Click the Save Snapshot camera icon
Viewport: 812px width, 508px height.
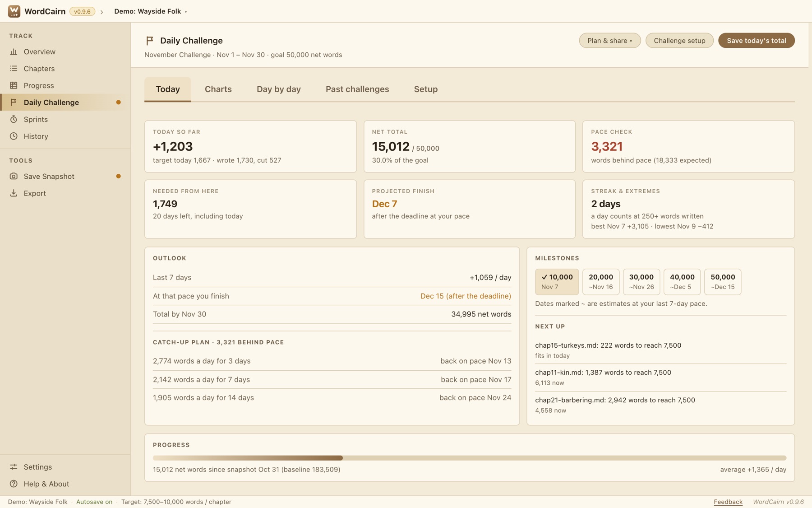[14, 176]
